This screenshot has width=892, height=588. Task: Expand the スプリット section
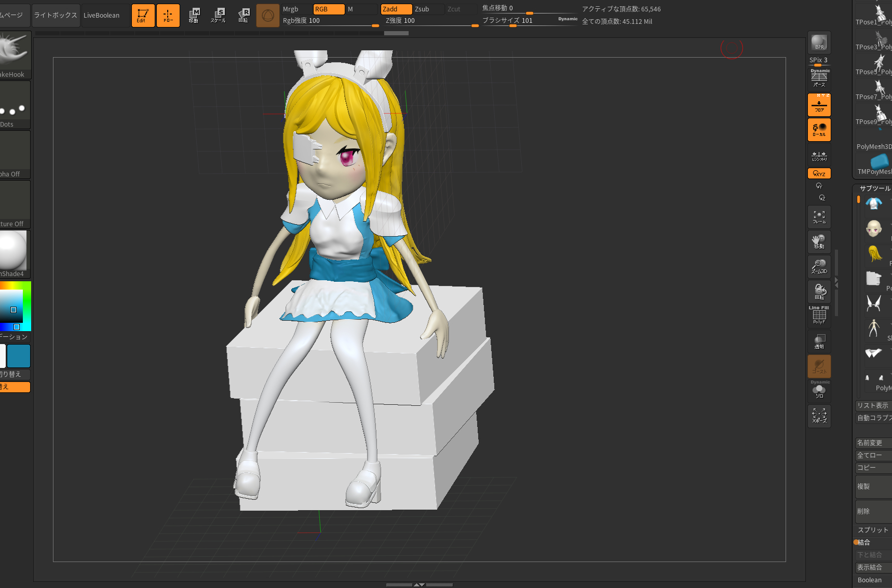click(873, 530)
